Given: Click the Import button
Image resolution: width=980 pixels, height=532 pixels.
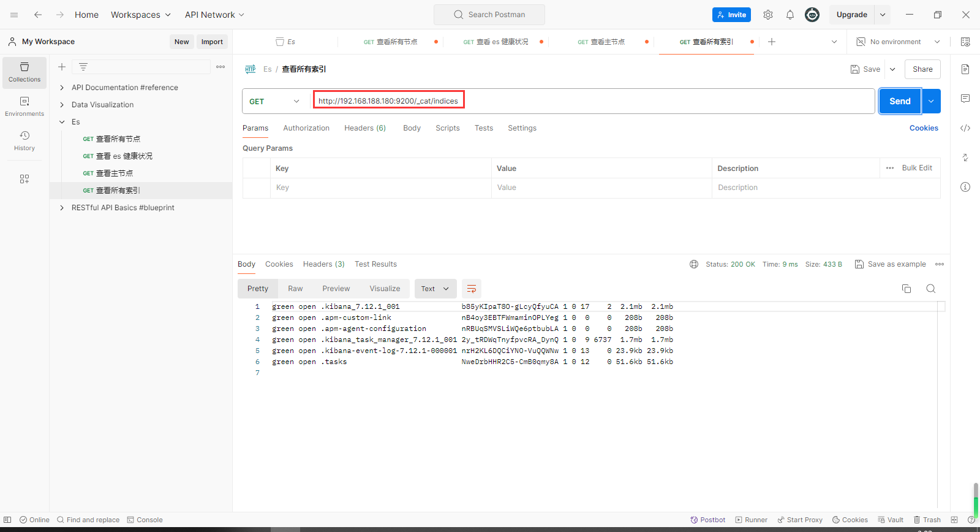Looking at the screenshot, I should (x=212, y=42).
